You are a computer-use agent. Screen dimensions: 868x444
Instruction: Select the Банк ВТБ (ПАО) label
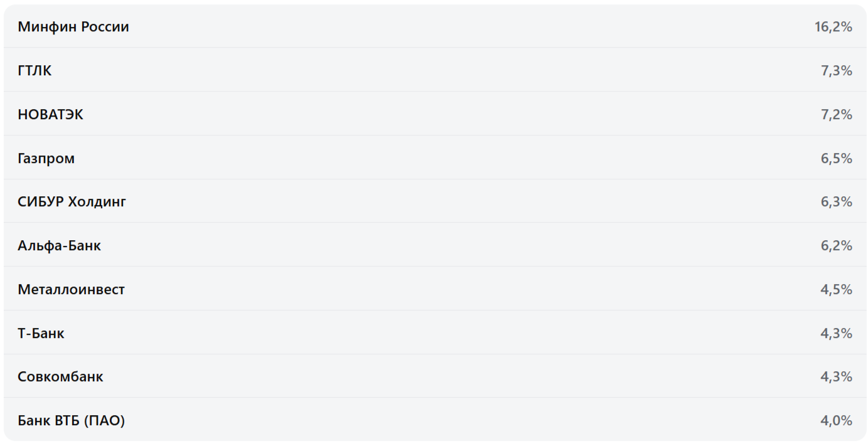(x=71, y=421)
